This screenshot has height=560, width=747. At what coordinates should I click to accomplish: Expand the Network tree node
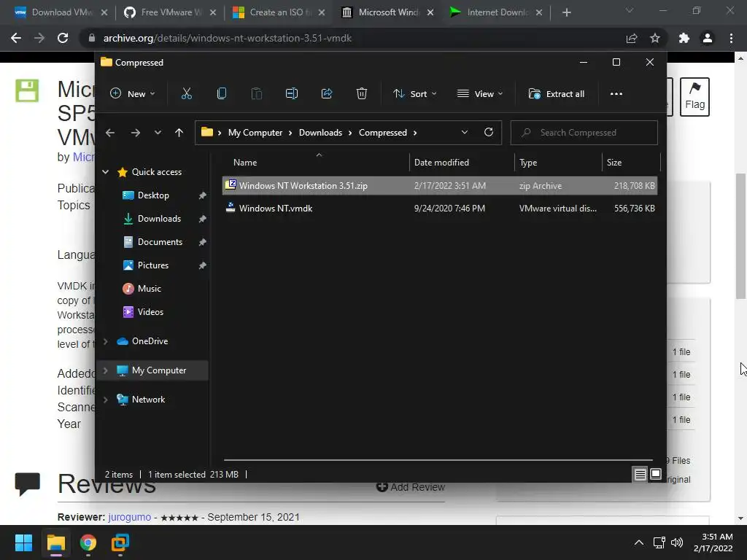click(x=106, y=400)
